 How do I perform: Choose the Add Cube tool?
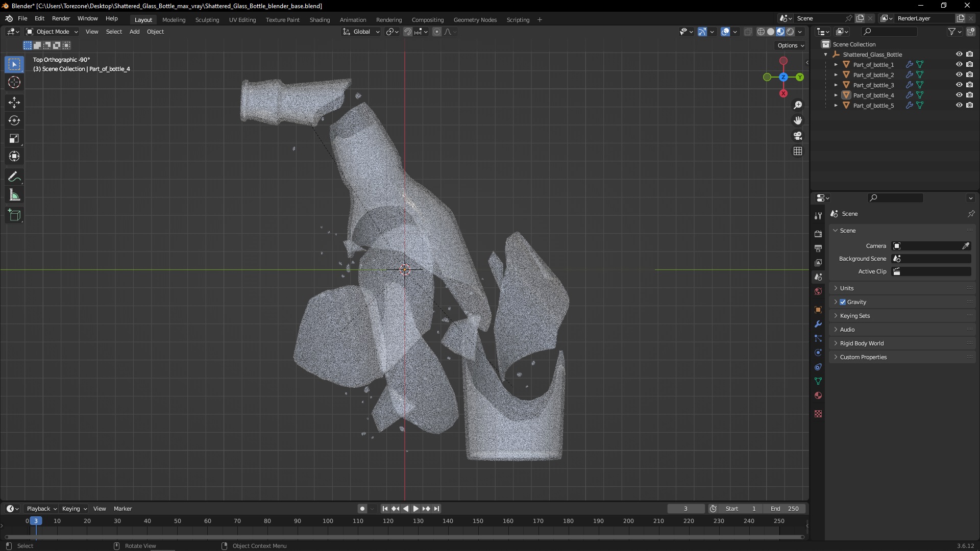tap(14, 215)
